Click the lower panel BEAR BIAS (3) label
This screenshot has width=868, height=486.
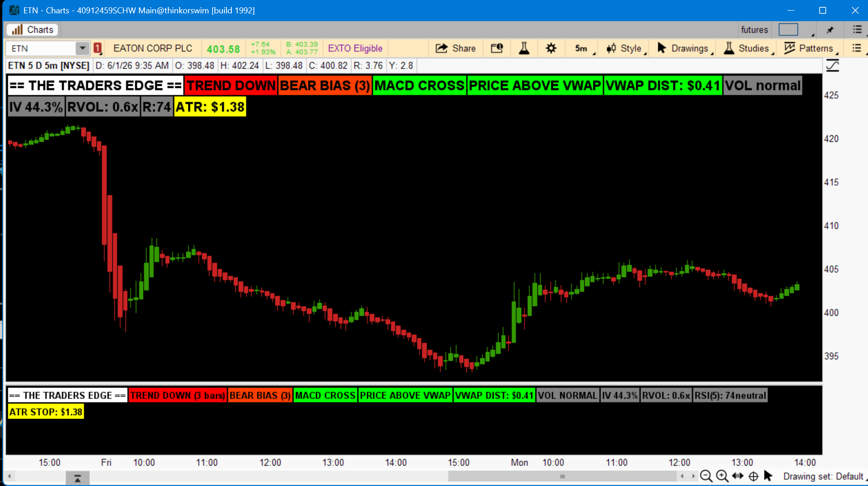click(x=260, y=395)
